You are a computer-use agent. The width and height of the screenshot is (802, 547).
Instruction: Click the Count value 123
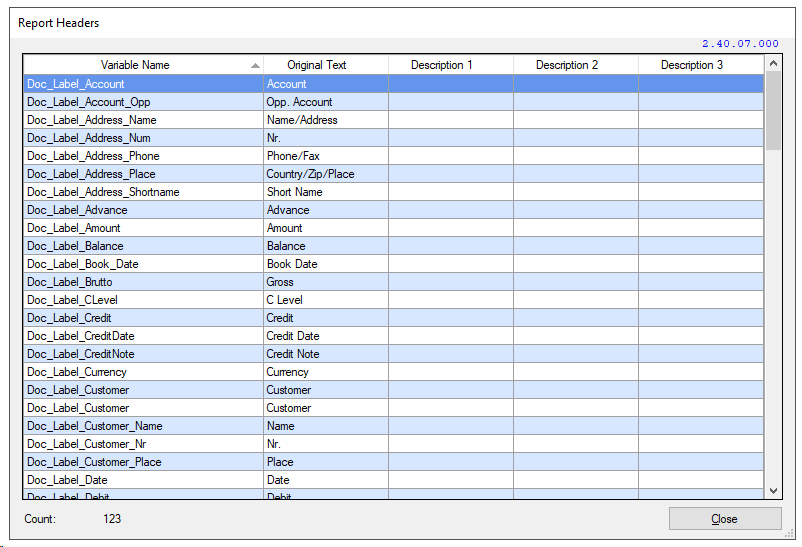click(112, 519)
